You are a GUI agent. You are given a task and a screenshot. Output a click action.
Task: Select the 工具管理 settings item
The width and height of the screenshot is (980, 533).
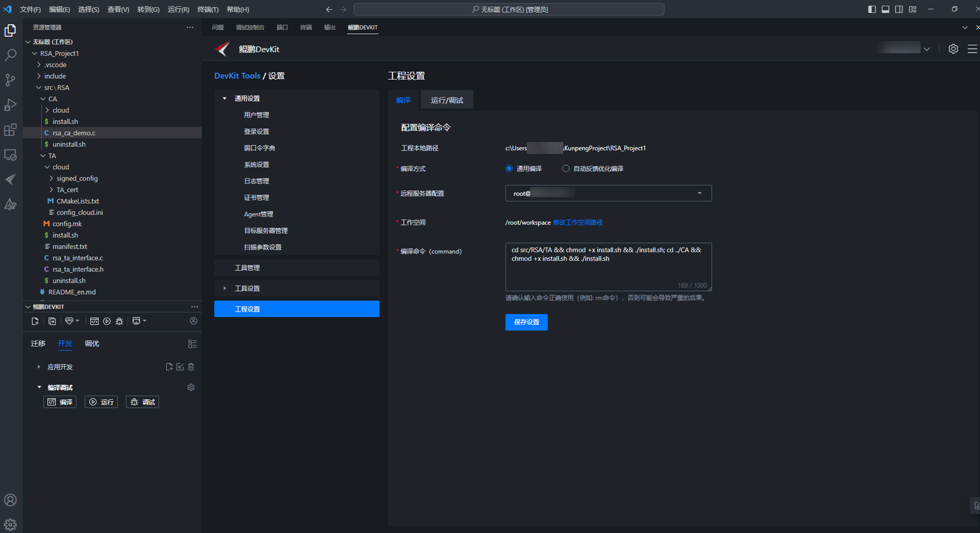pyautogui.click(x=297, y=268)
